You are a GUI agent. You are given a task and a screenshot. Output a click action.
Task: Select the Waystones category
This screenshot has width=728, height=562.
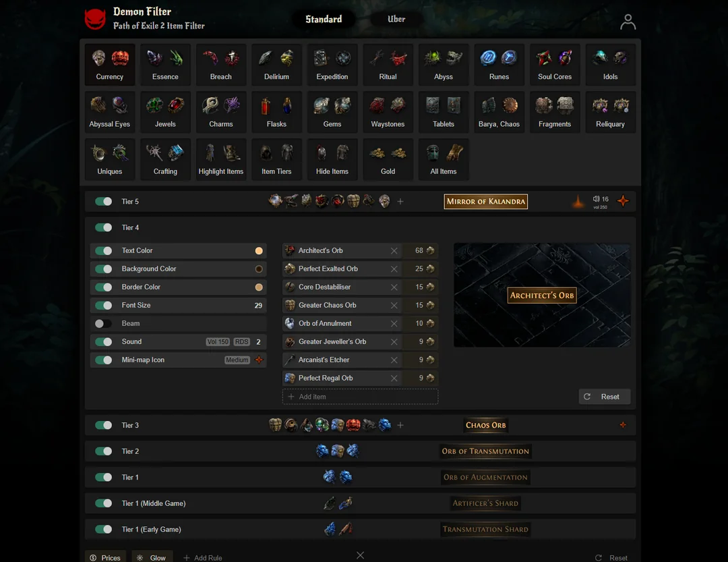[x=388, y=112]
